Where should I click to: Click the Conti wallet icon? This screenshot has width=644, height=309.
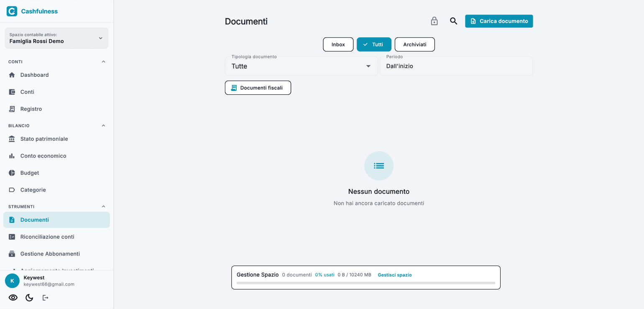pyautogui.click(x=12, y=92)
